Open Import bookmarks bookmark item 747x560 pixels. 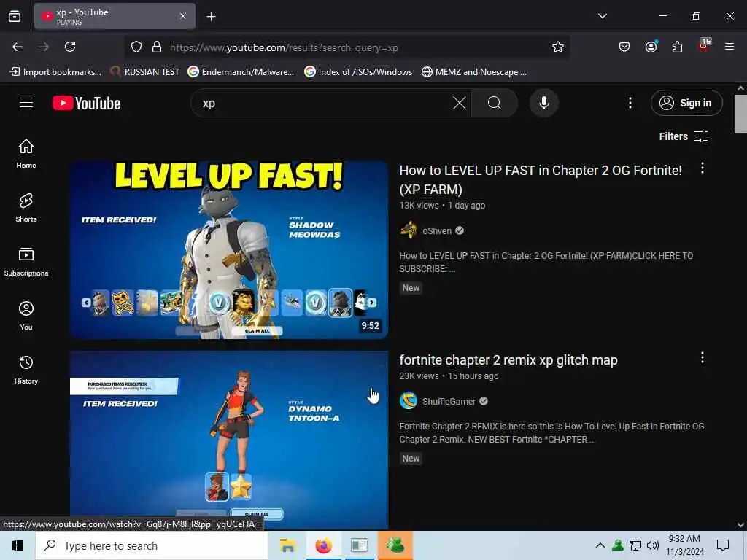(55, 72)
